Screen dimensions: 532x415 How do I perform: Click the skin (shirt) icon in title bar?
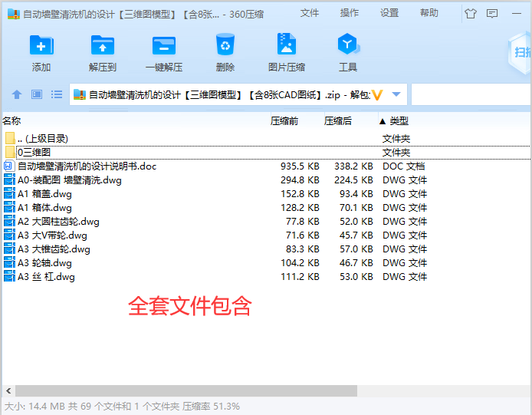471,14
